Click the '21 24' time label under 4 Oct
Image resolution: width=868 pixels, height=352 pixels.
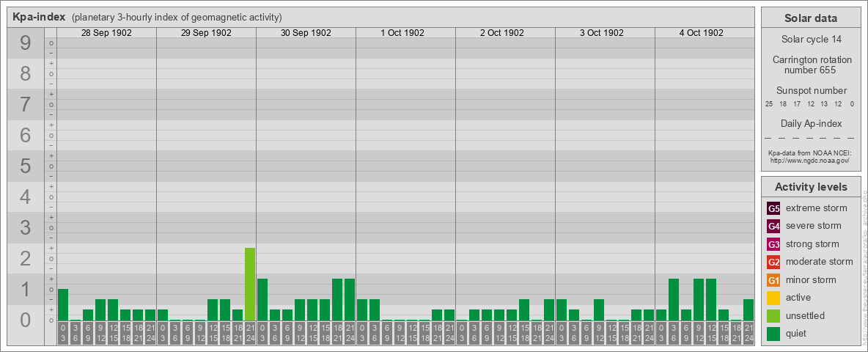(x=749, y=333)
